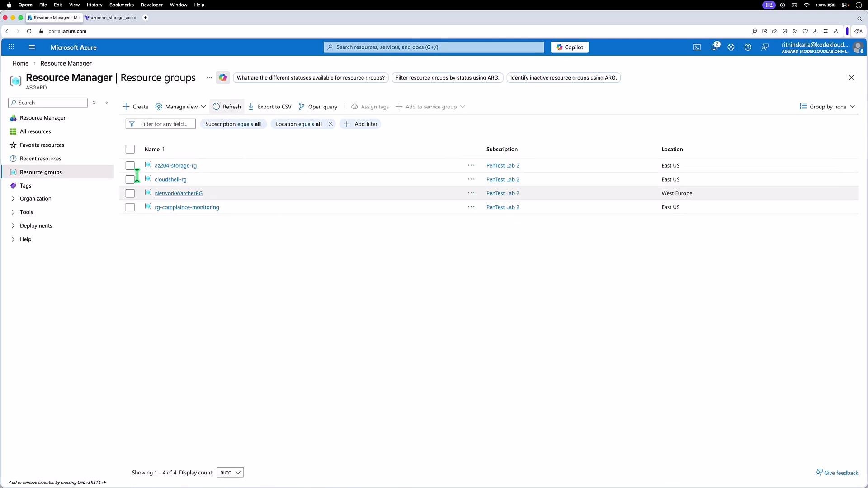Open a new browser tab
The height and width of the screenshot is (488, 868).
(x=145, y=18)
